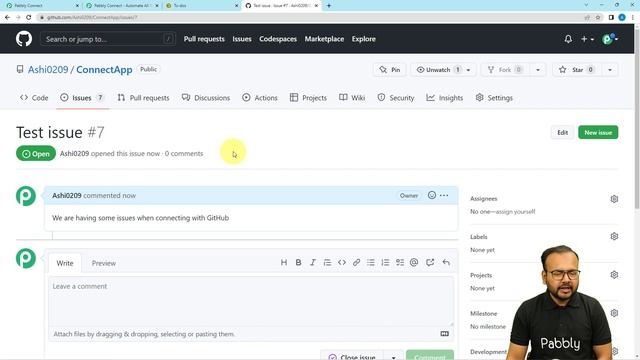This screenshot has width=640, height=360.
Task: Pin this repository with Pin button
Action: point(389,70)
